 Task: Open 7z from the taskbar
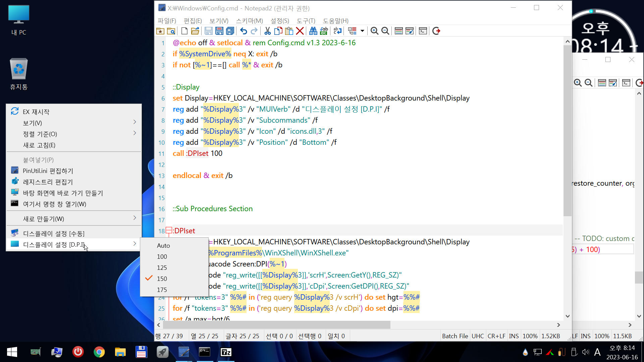[226, 352]
